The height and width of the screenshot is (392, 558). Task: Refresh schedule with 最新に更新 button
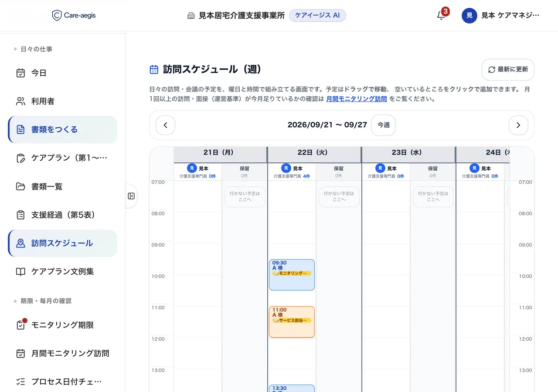click(508, 70)
